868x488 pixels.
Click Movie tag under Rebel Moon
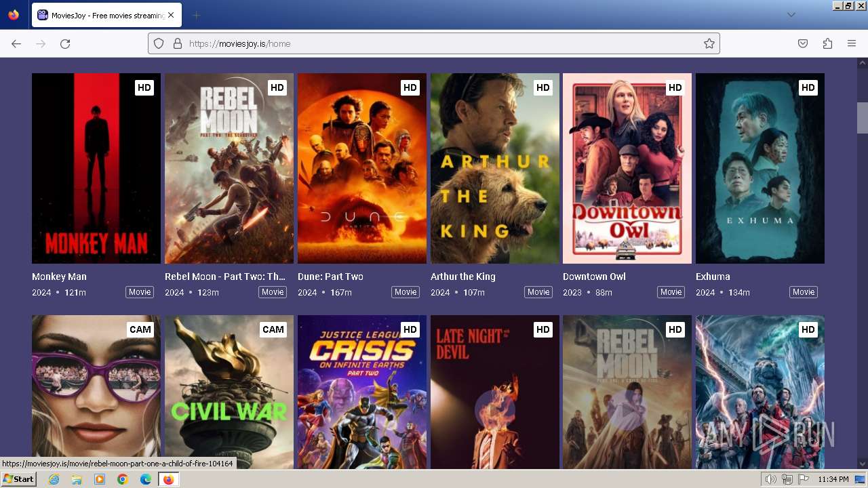pyautogui.click(x=273, y=292)
